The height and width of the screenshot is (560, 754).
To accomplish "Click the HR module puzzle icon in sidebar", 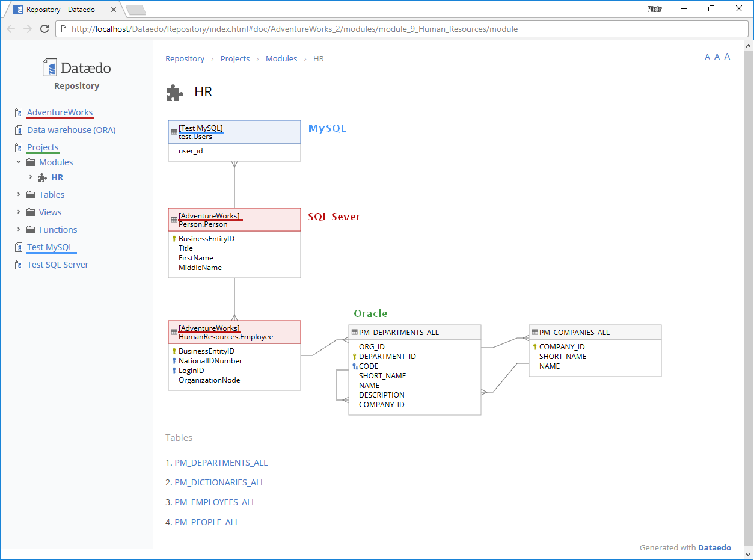I will click(42, 177).
